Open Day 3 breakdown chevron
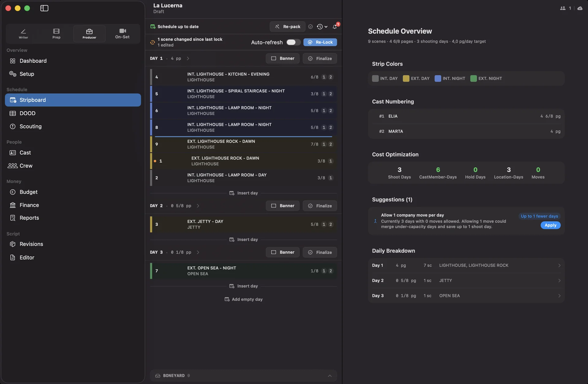This screenshot has height=384, width=588. (559, 296)
